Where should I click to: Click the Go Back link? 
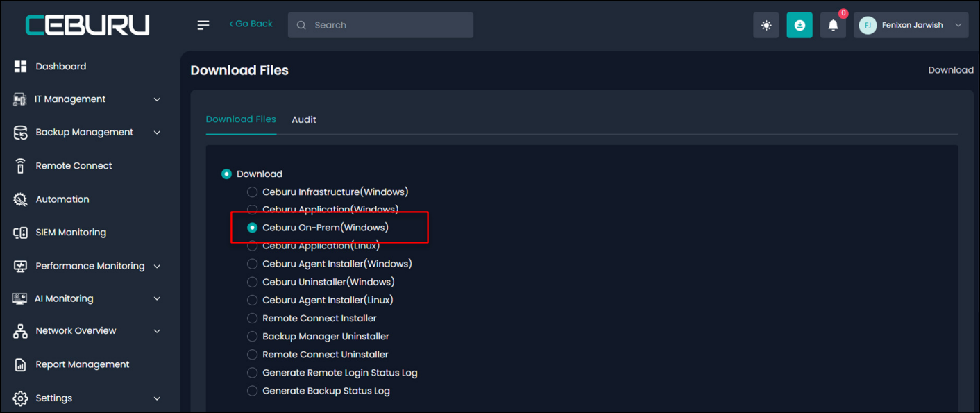[251, 24]
